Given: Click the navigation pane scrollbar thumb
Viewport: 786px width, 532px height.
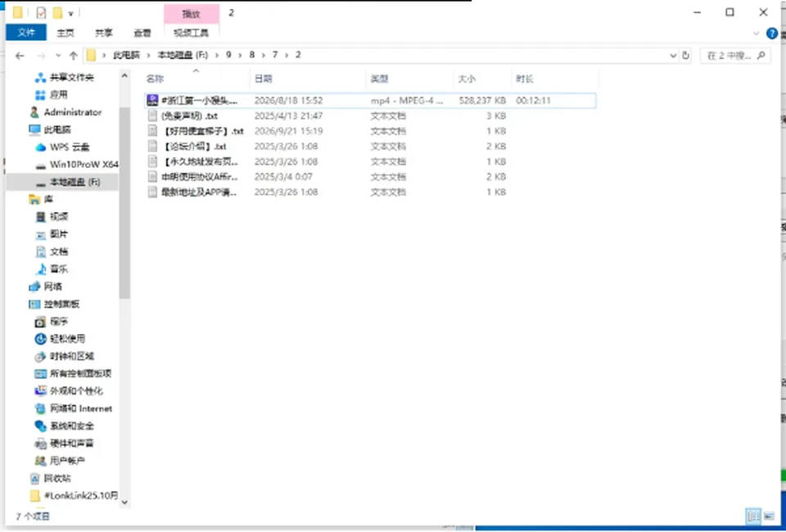Looking at the screenshot, I should coord(124,203).
